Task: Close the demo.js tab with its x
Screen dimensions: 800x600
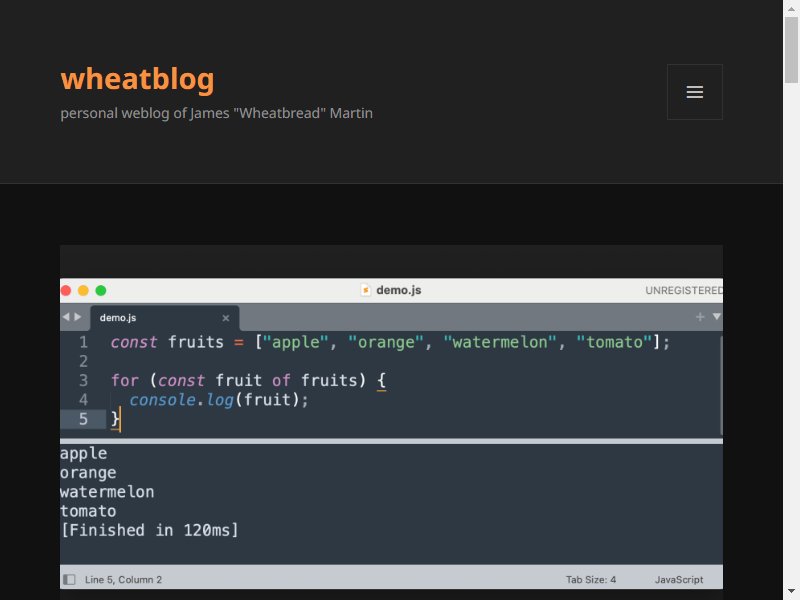Action: coord(226,318)
